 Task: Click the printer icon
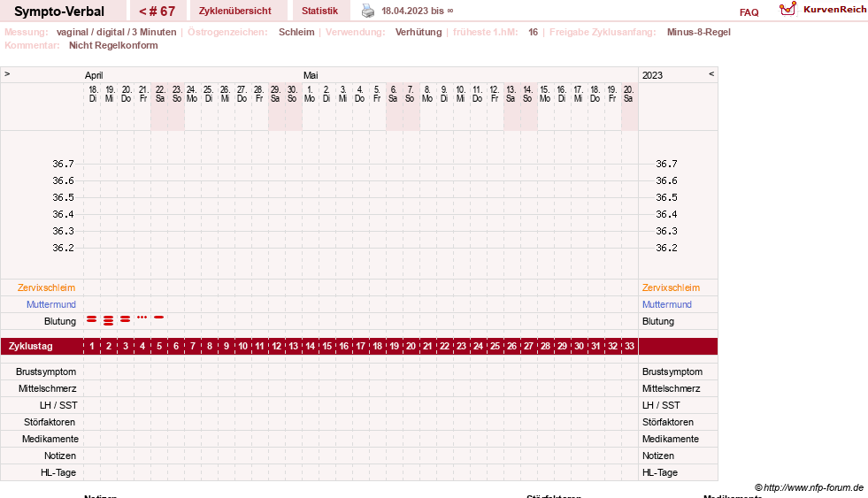click(x=368, y=11)
